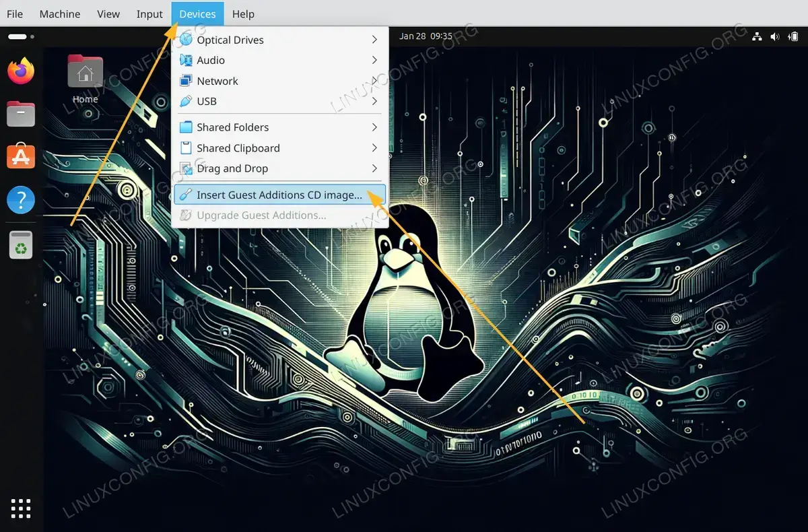Image resolution: width=808 pixels, height=532 pixels.
Task: Choose Optical Drives submenu entry
Action: tap(280, 40)
